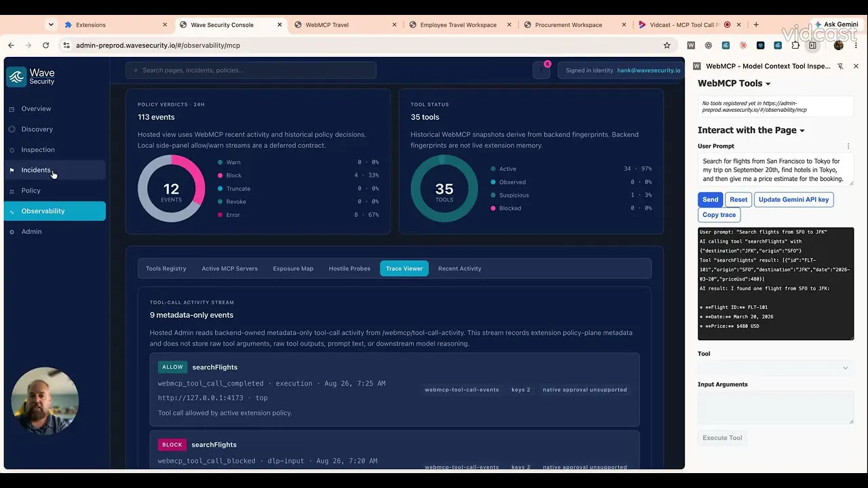Image resolution: width=868 pixels, height=488 pixels.
Task: Open the tab search dropdown arrow
Action: [51, 24]
